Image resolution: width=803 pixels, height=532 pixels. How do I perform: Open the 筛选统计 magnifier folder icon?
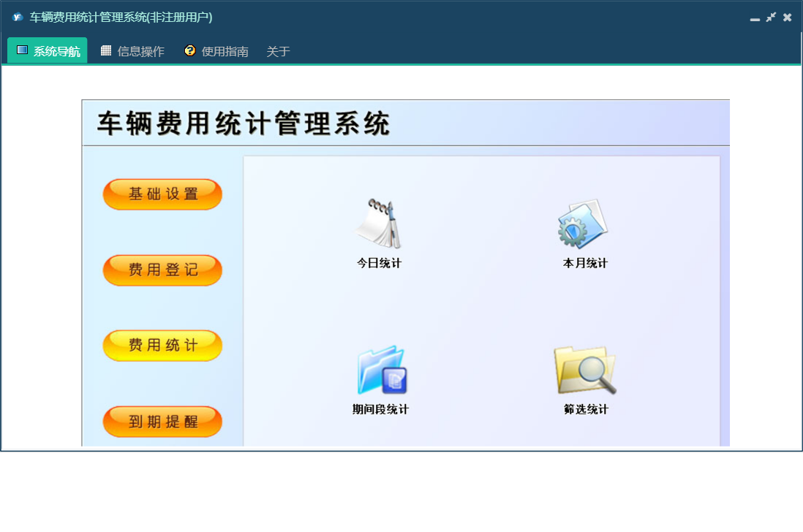(x=585, y=370)
